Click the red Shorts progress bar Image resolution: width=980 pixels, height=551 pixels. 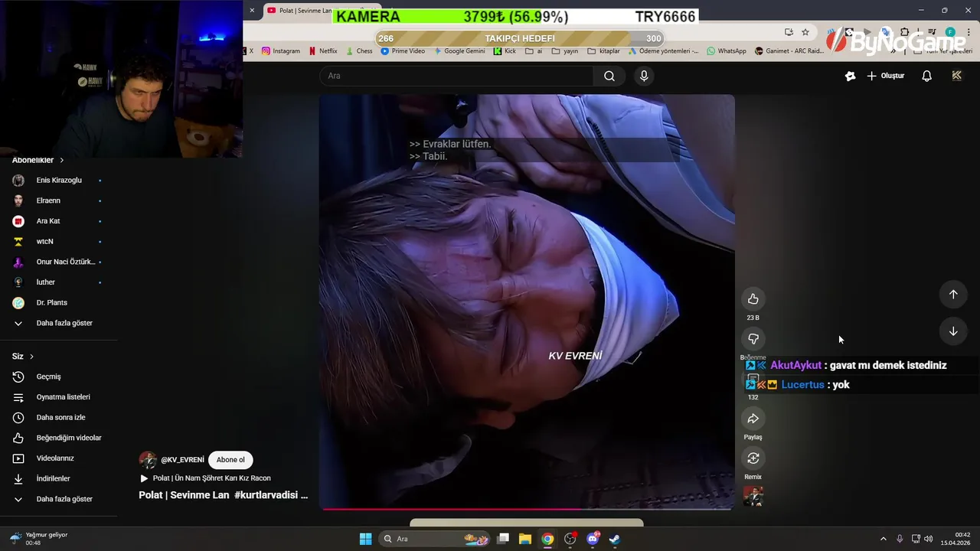click(x=527, y=508)
